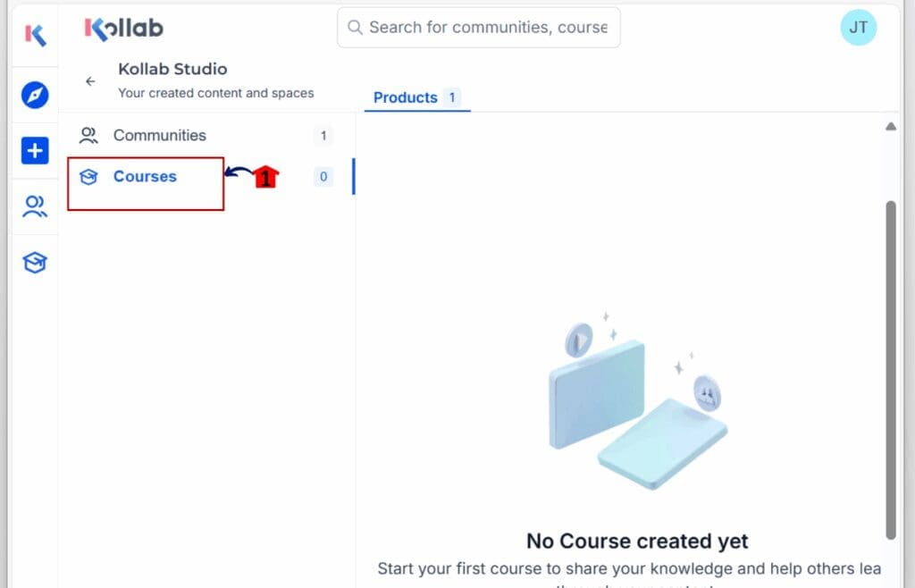This screenshot has height=588, width=915.
Task: Click 'Your created content and spaces' text
Action: pyautogui.click(x=216, y=93)
